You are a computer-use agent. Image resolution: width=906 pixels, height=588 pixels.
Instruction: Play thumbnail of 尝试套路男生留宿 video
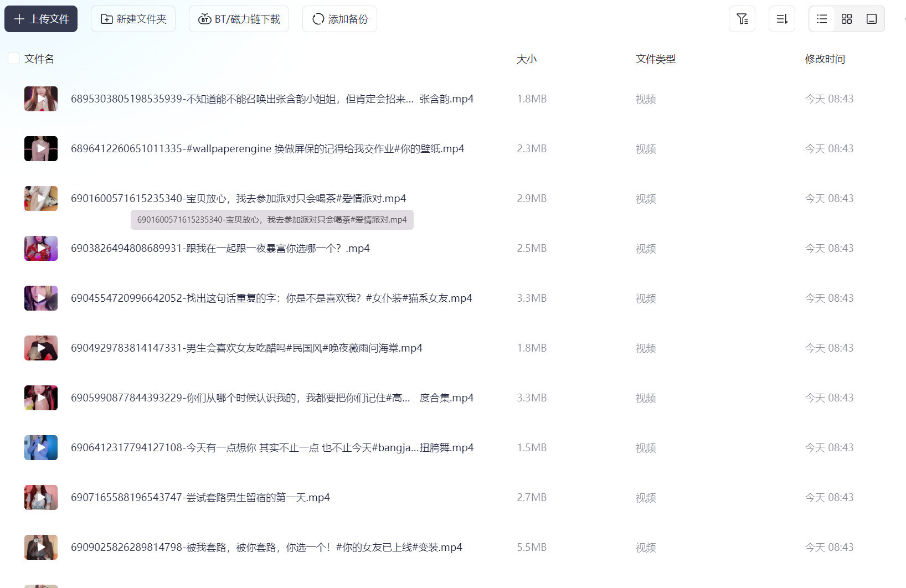point(41,497)
